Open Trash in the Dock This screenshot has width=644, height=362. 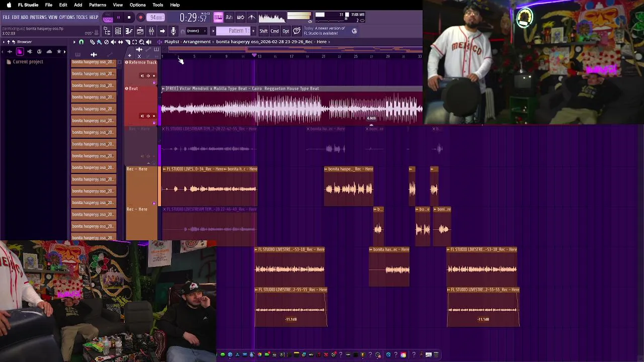[x=436, y=354]
